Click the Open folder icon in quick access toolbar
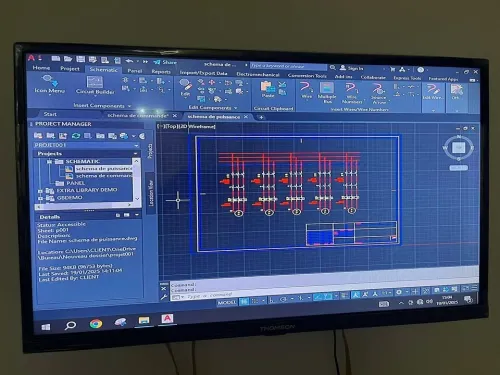 68,59
